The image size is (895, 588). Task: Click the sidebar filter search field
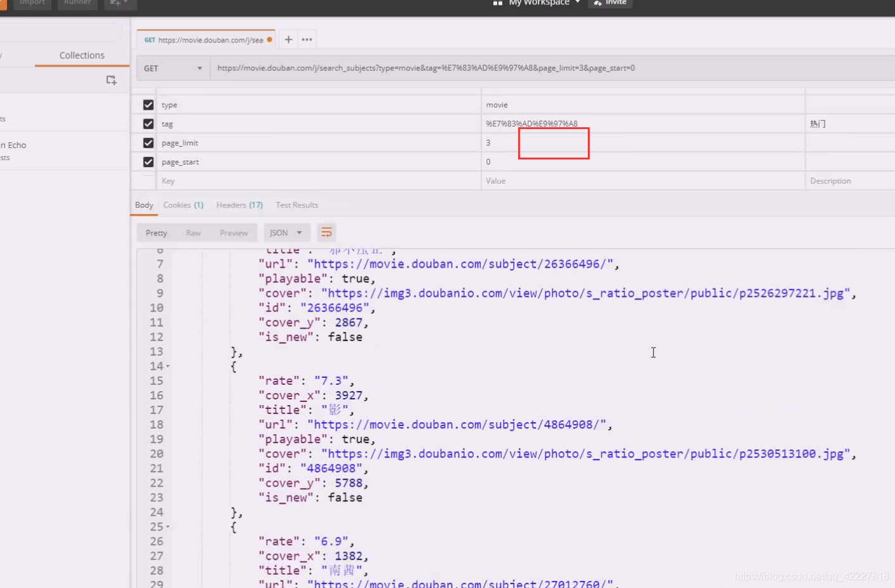61,32
